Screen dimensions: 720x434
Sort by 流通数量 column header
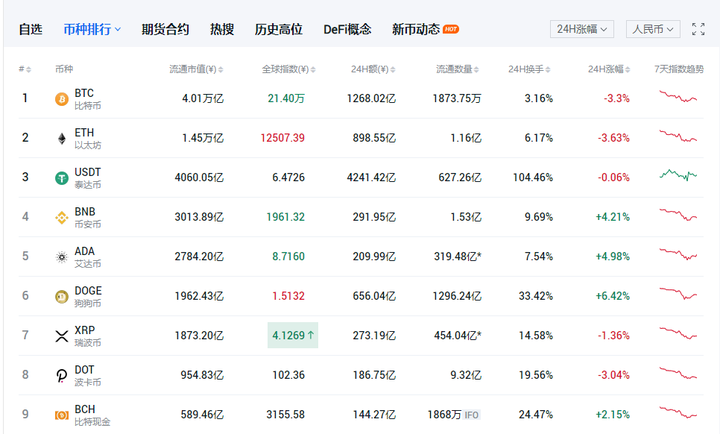tap(457, 69)
